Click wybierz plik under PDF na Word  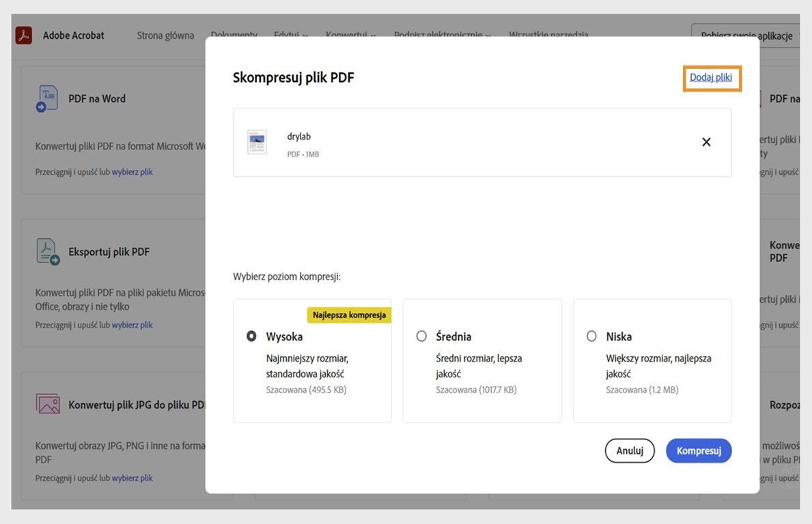[x=132, y=172]
